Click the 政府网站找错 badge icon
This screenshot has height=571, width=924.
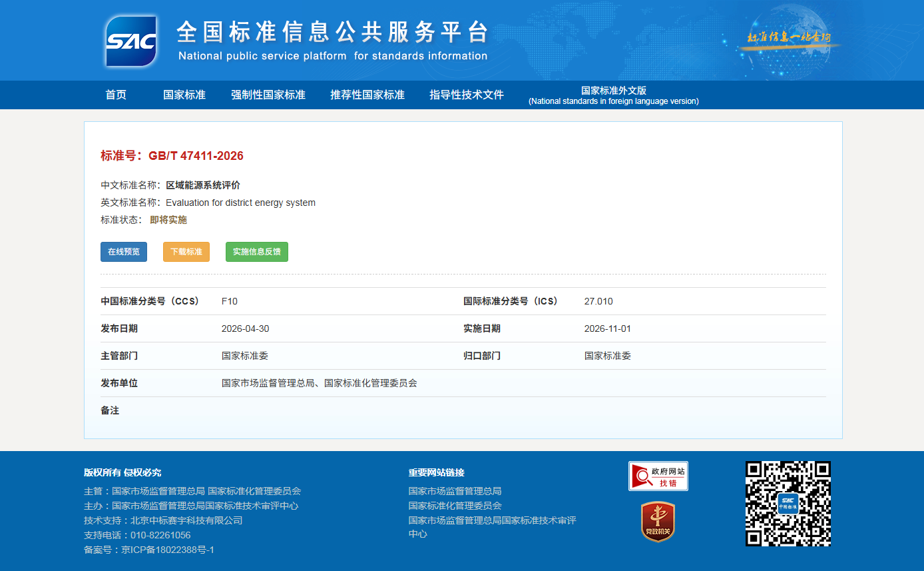[x=658, y=476]
